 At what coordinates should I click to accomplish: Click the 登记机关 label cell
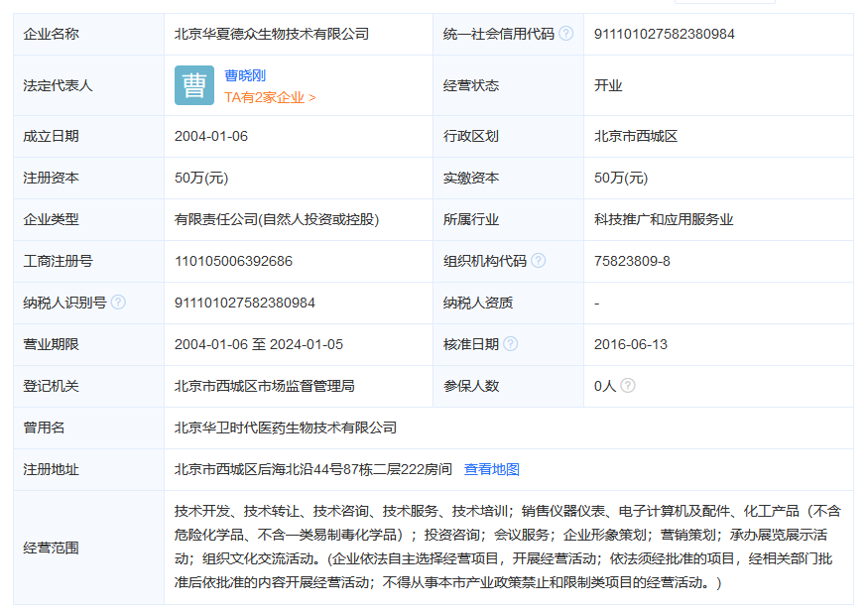click(x=88, y=386)
